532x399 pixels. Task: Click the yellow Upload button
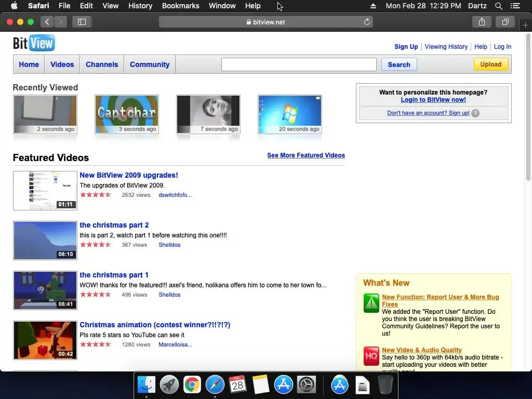pyautogui.click(x=490, y=64)
